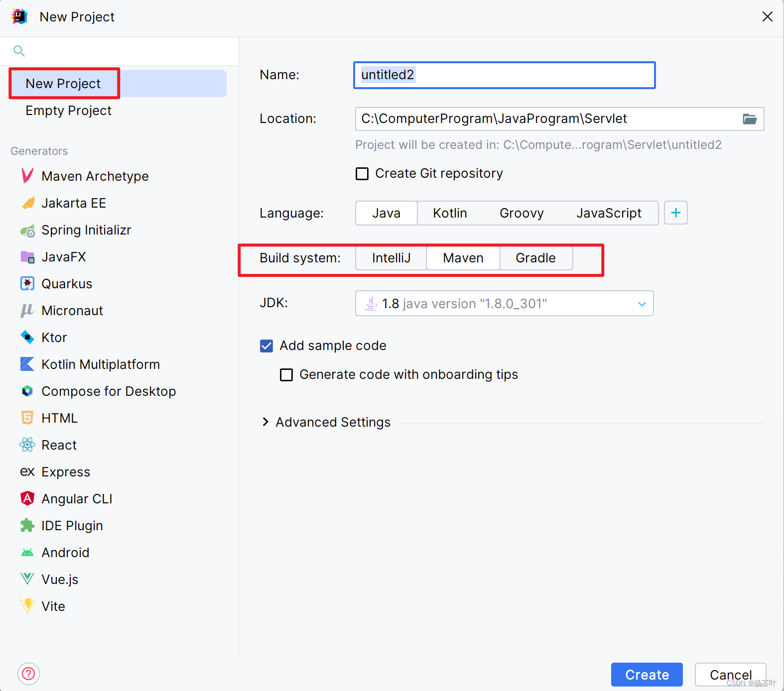Click the Micronaut mu icon
Screen dimensions: 784x691
pyautogui.click(x=27, y=311)
